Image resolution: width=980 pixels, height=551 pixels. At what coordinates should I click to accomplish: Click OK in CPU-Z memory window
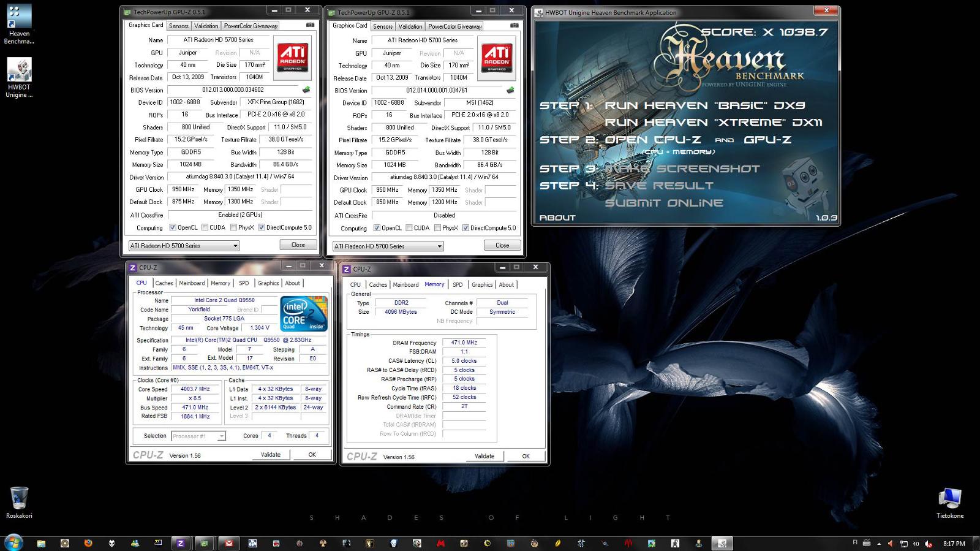click(x=526, y=456)
